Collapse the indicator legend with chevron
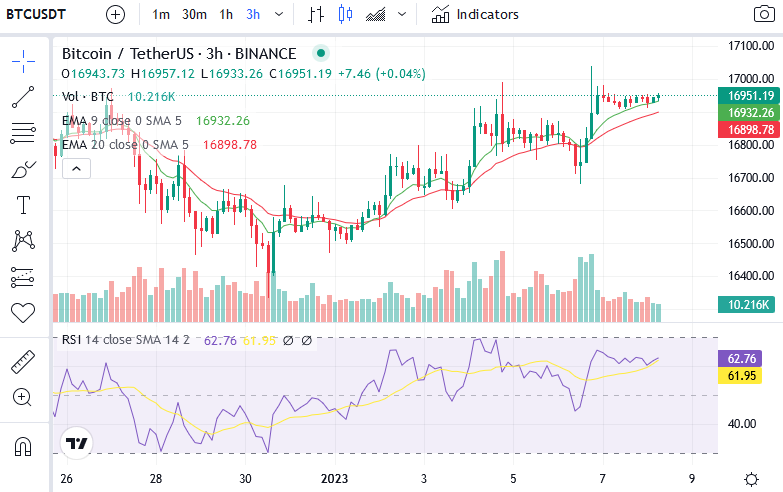 pyautogui.click(x=76, y=169)
